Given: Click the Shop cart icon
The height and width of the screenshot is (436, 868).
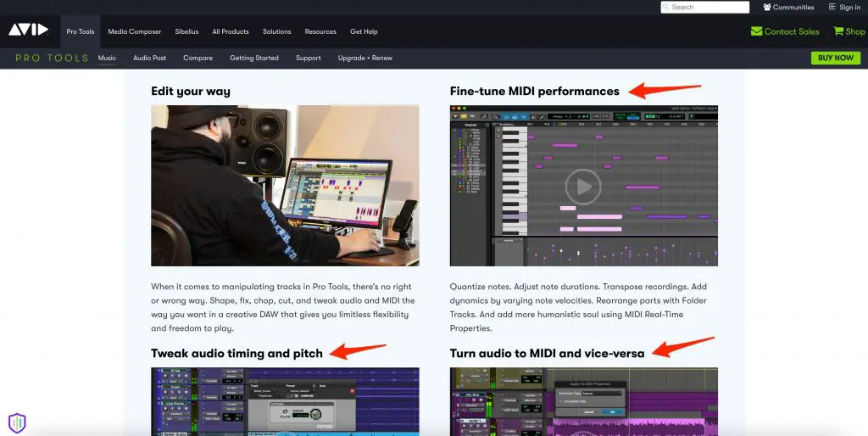Looking at the screenshot, I should [x=838, y=31].
